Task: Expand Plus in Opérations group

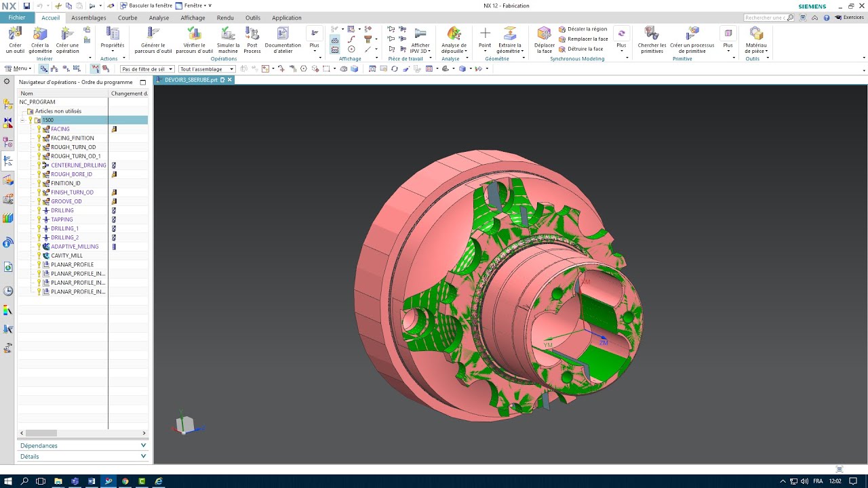Action: click(314, 40)
